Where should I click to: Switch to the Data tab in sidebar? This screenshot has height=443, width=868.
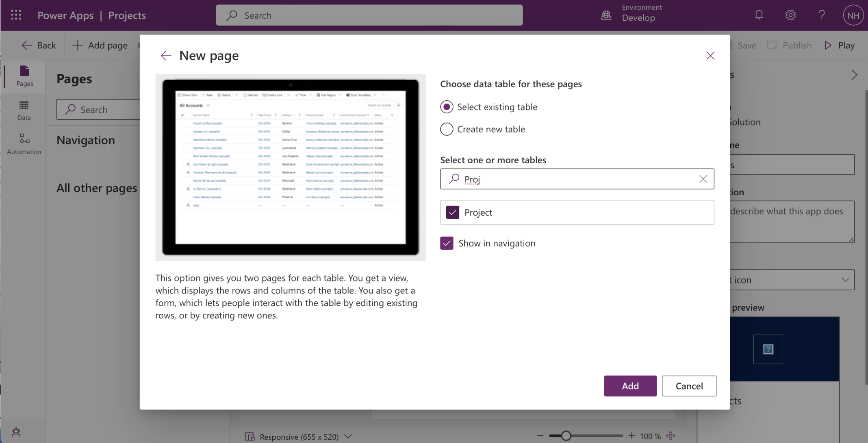pyautogui.click(x=24, y=110)
